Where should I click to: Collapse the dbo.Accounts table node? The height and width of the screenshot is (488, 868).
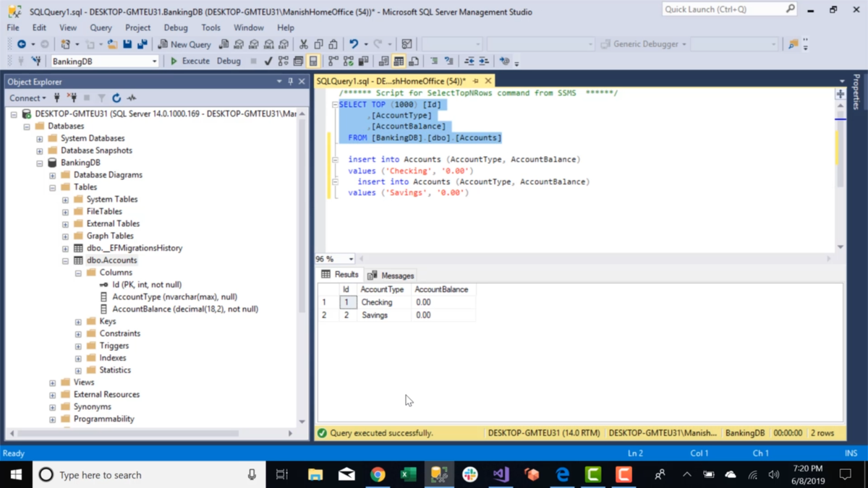65,260
